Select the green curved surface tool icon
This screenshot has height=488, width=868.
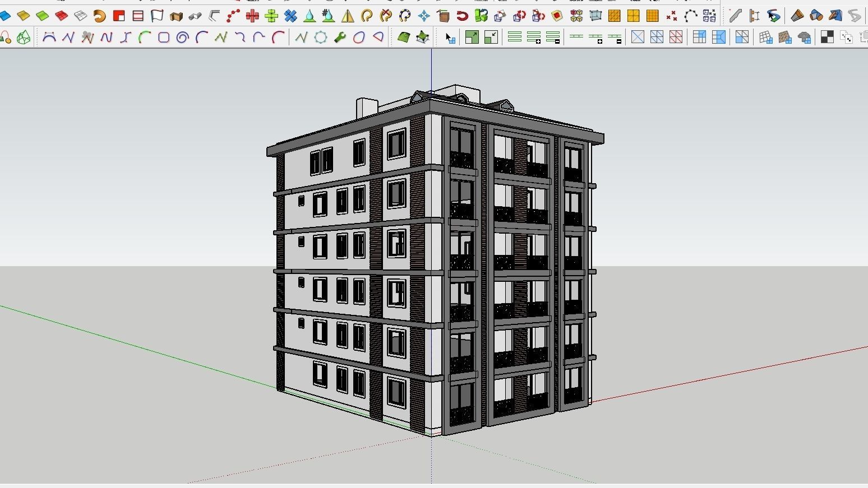pos(42,16)
